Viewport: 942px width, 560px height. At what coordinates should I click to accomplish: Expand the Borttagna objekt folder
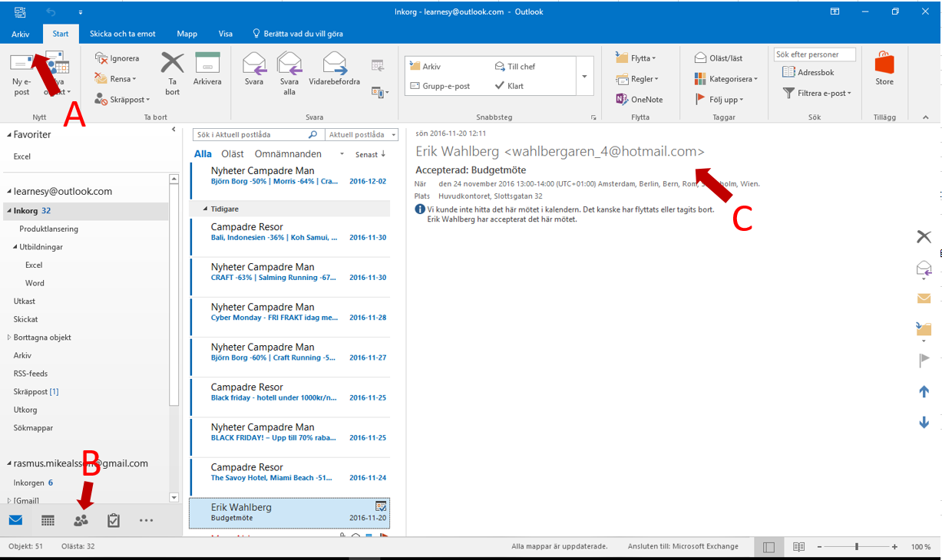click(x=9, y=338)
